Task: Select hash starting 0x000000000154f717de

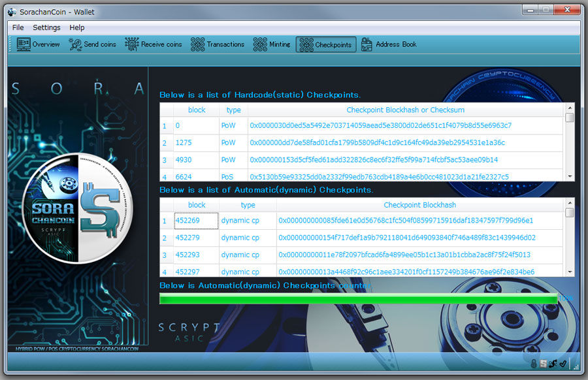Action: [x=419, y=238]
